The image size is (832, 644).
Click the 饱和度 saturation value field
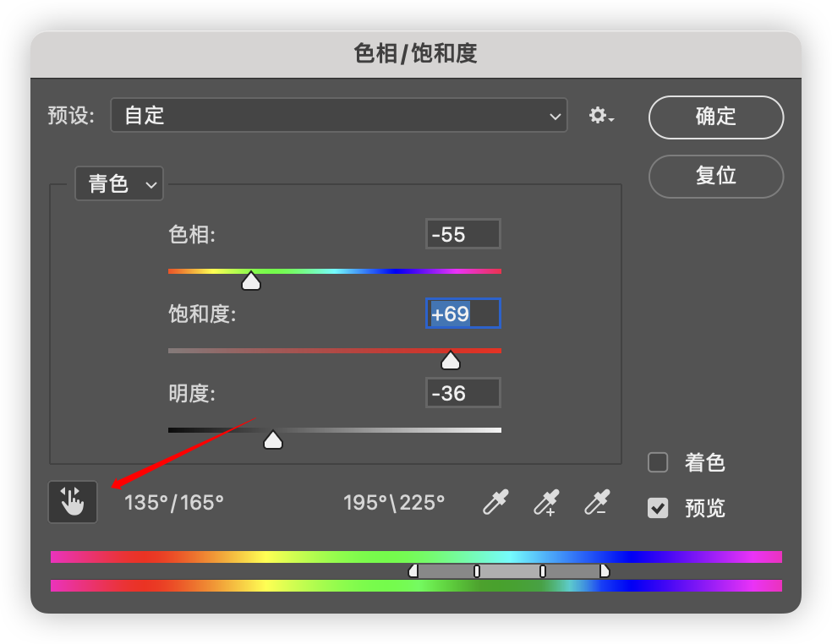coord(463,314)
